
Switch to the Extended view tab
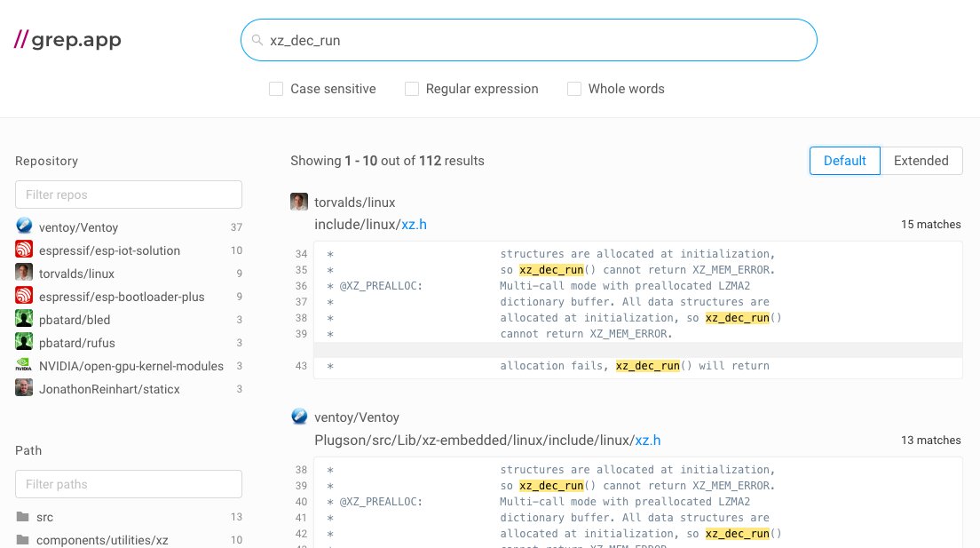[x=921, y=161]
